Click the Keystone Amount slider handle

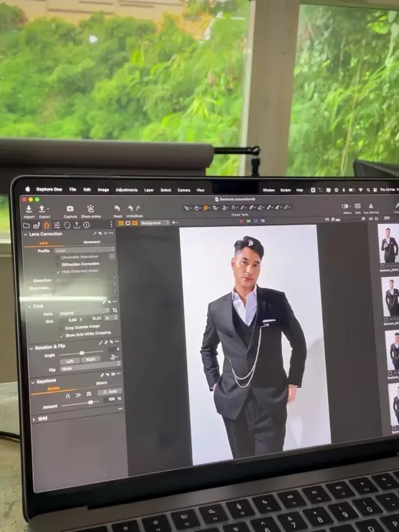pyautogui.click(x=90, y=402)
